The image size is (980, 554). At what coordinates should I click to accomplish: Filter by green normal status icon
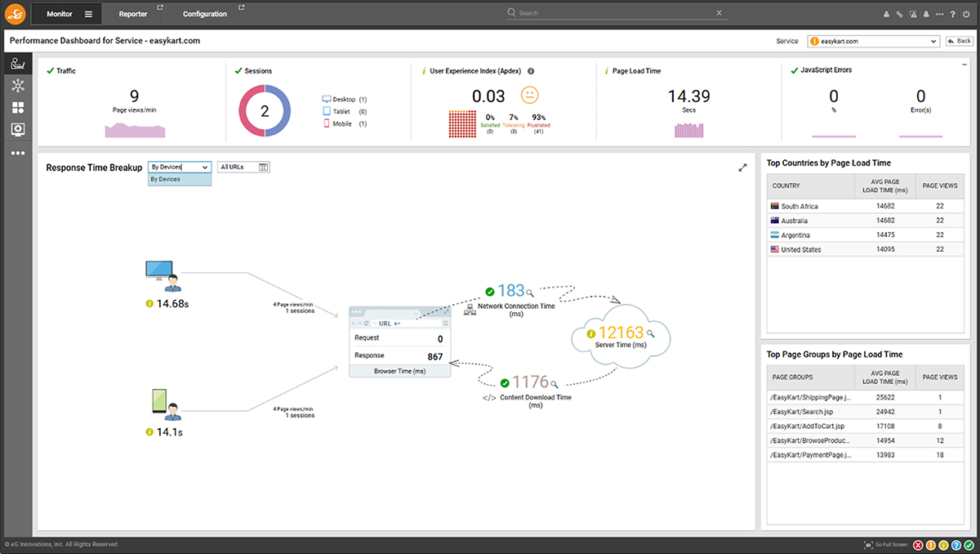coord(969,545)
